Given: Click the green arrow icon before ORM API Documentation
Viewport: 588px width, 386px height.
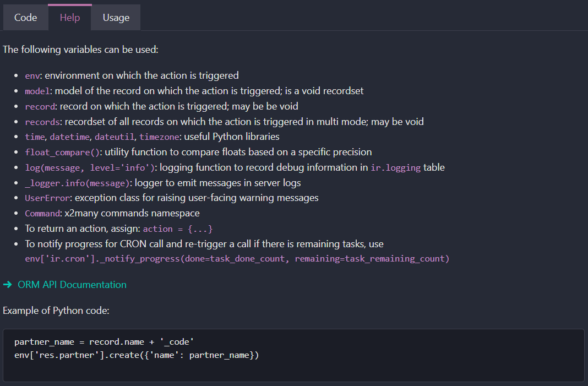Looking at the screenshot, I should (7, 285).
